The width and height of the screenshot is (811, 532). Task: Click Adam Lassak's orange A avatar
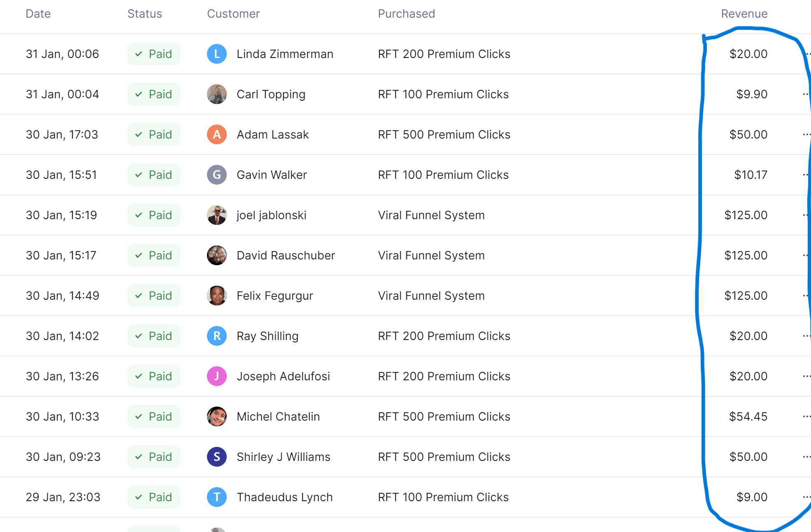(217, 134)
